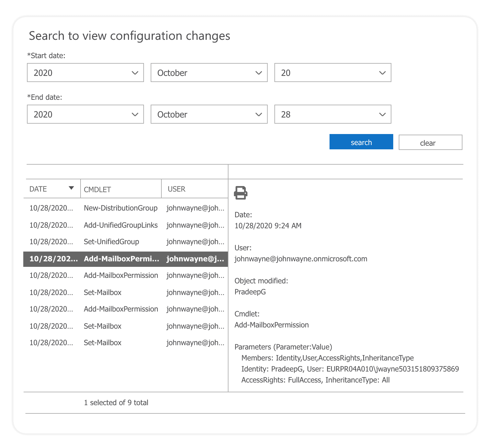Click the '1 selected of 9 total' status text
This screenshot has height=448, width=490.
(x=116, y=403)
